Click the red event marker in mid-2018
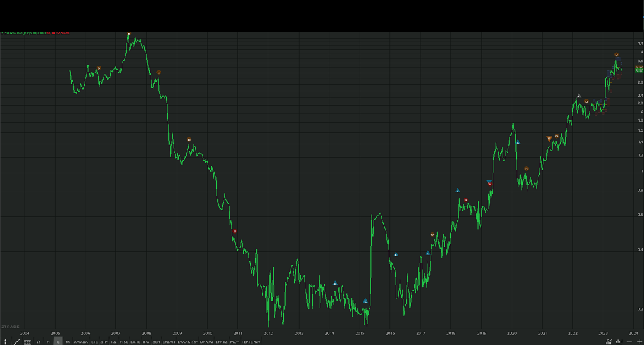Viewport: 644px width, 345px height. tap(466, 200)
